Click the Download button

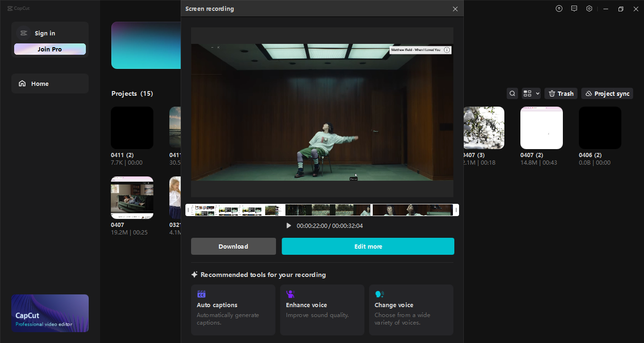click(x=234, y=246)
